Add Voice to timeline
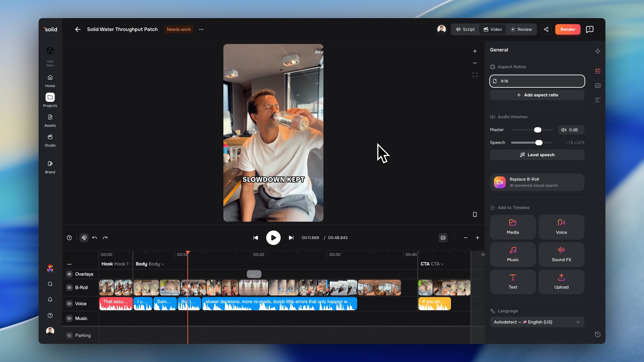Image resolution: width=644 pixels, height=362 pixels. tap(561, 227)
